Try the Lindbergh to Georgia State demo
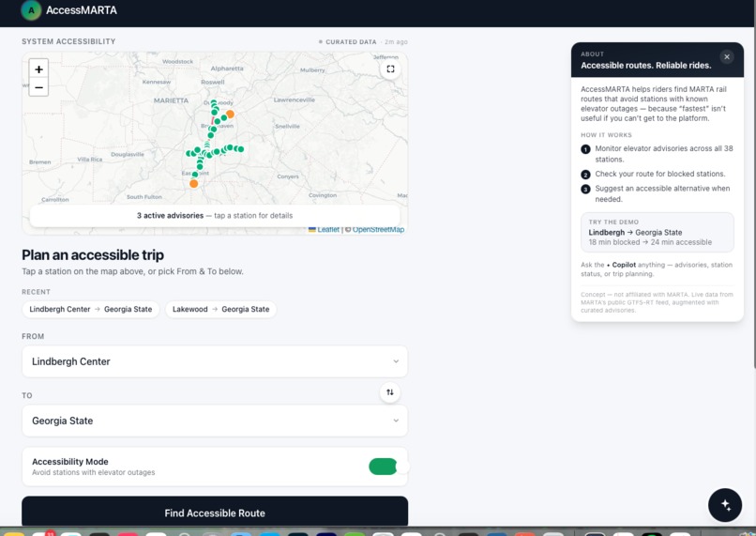Viewport: 756px width, 536px height. click(x=658, y=233)
